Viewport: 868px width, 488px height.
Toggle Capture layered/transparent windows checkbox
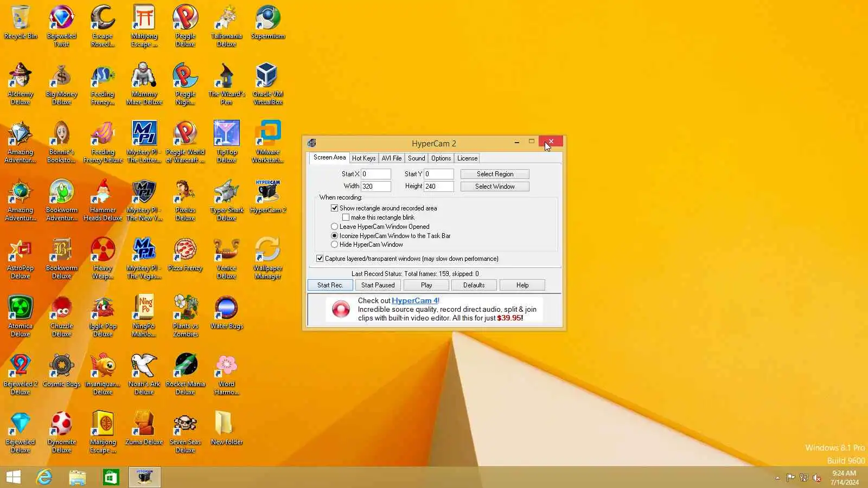[x=320, y=259]
